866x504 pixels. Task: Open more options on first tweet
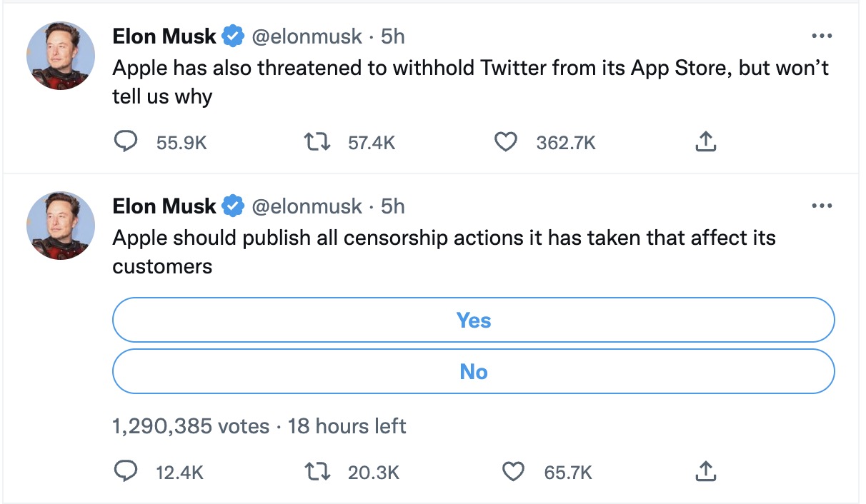click(x=822, y=36)
